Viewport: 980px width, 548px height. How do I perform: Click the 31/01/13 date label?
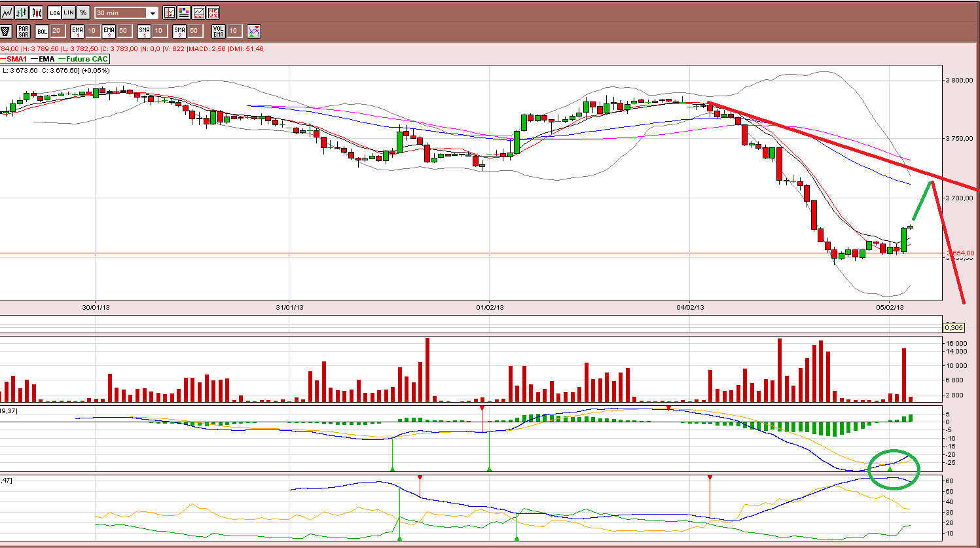[x=289, y=307]
